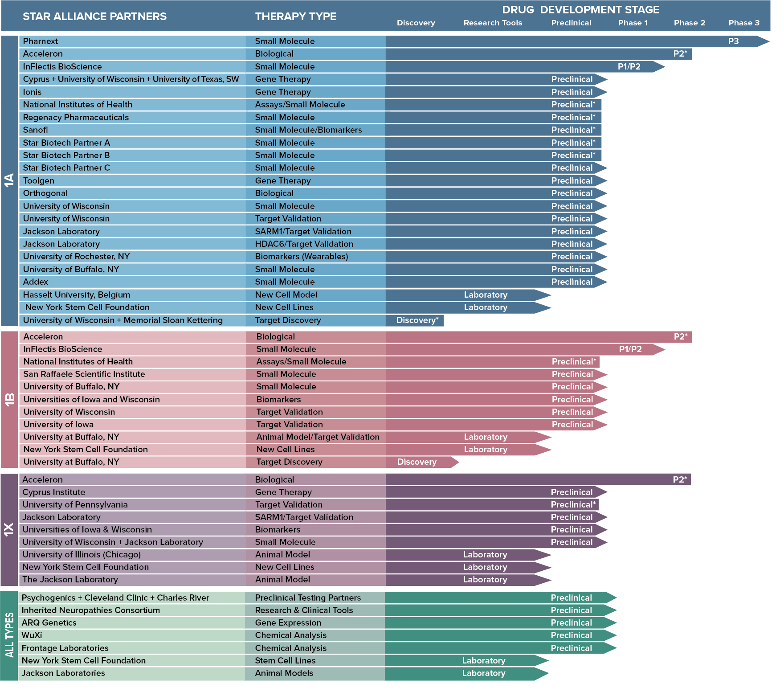The image size is (784, 696).
Task: Click the 'P1/P2' bar label in section 1A
Action: (629, 67)
